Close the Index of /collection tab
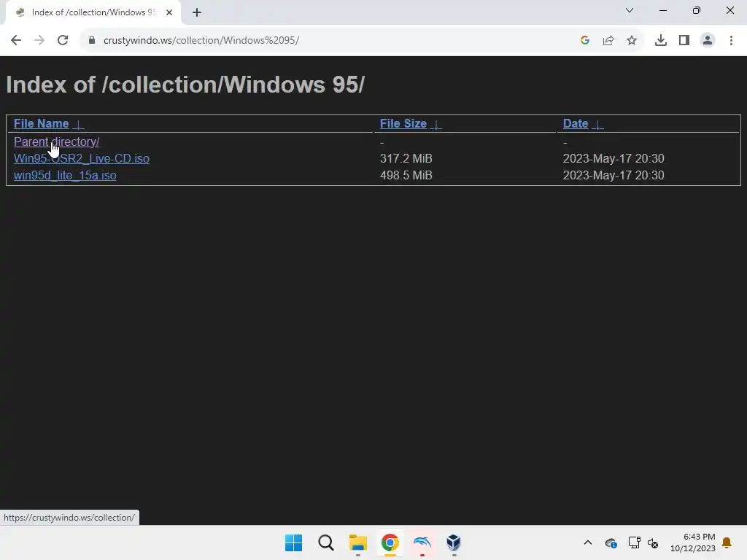 click(x=169, y=12)
